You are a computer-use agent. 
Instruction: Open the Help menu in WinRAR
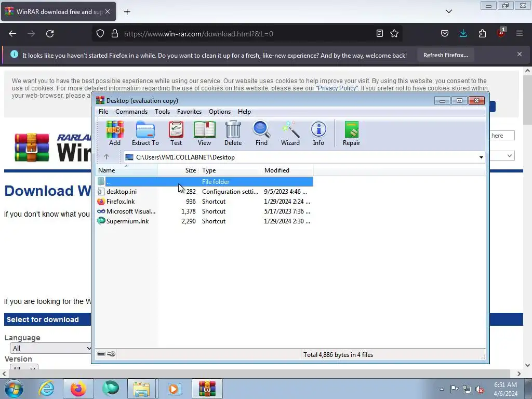pyautogui.click(x=244, y=112)
